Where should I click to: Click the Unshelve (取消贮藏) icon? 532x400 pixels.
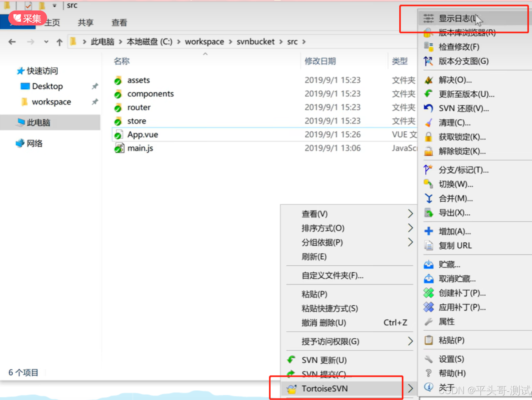(428, 278)
